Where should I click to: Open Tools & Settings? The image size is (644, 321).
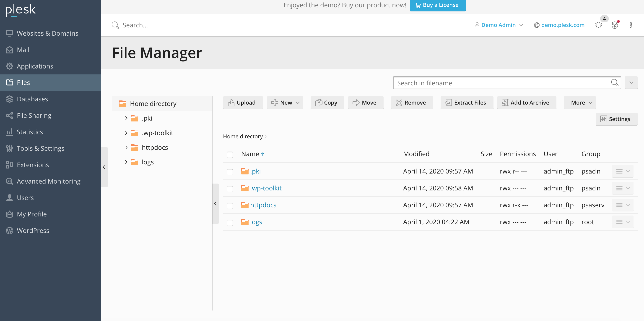(50, 148)
